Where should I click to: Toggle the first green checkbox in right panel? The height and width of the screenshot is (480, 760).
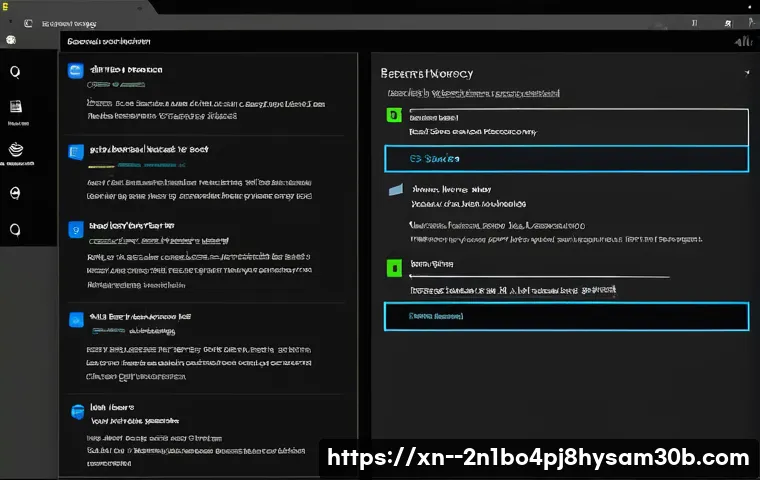pos(393,116)
